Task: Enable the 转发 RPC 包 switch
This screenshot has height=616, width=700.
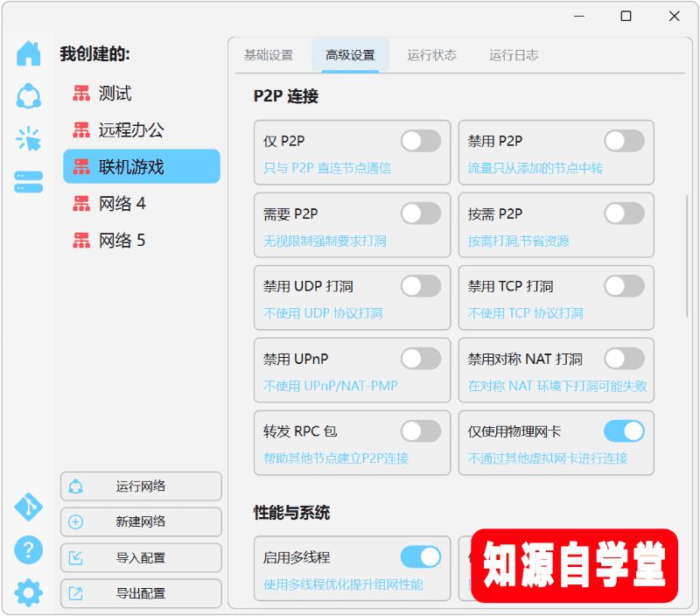Action: tap(421, 431)
